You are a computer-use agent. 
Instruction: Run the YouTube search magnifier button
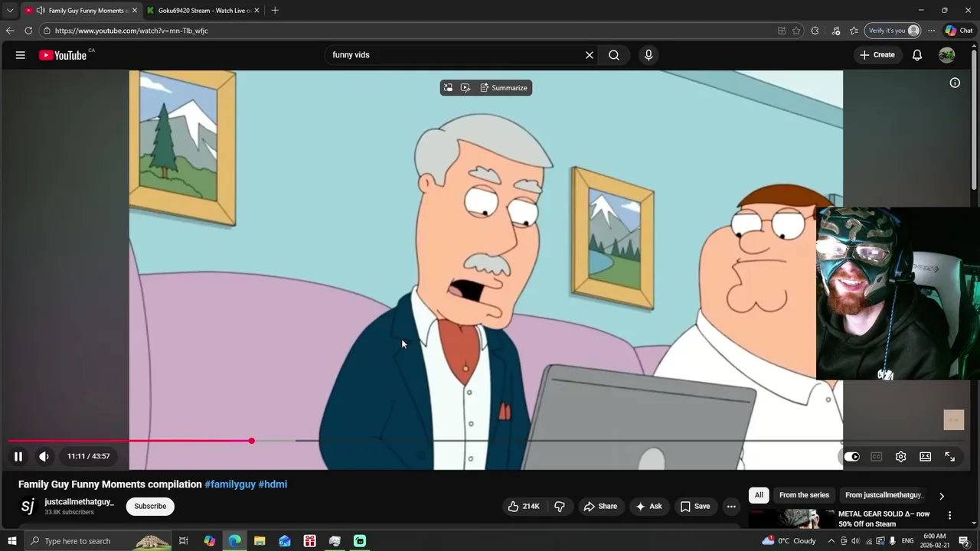(x=614, y=55)
